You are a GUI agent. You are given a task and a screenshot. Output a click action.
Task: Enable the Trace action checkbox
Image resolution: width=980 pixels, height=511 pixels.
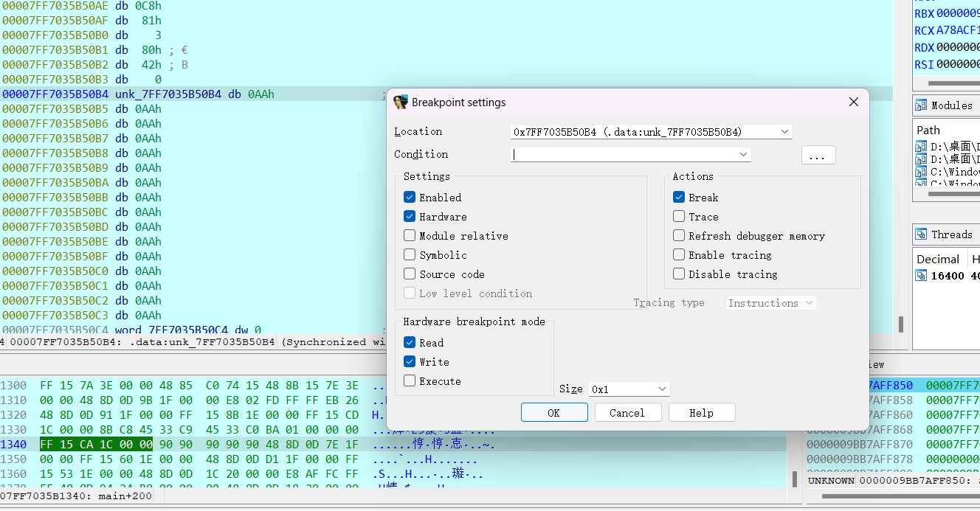[679, 217]
